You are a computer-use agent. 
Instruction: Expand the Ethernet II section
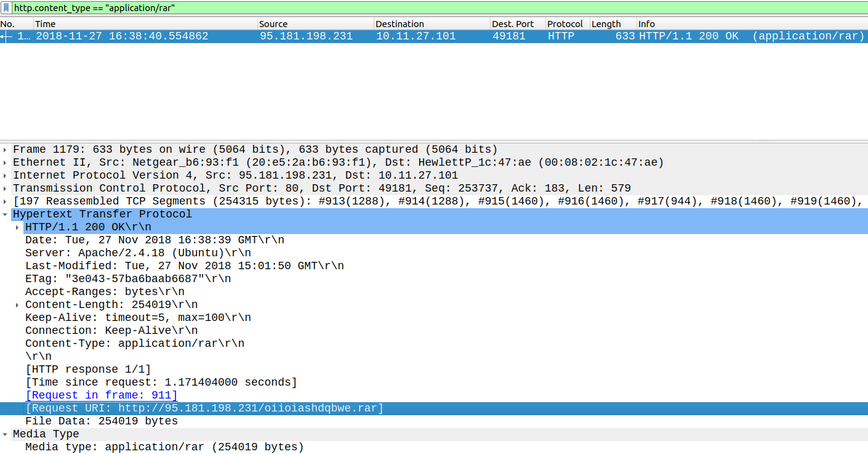coord(6,163)
